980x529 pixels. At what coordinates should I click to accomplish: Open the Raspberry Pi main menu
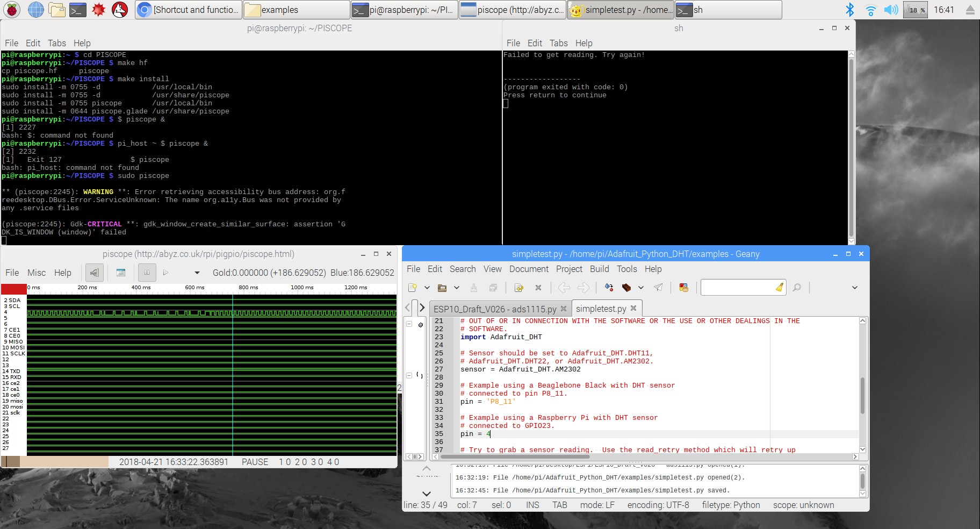(x=12, y=9)
